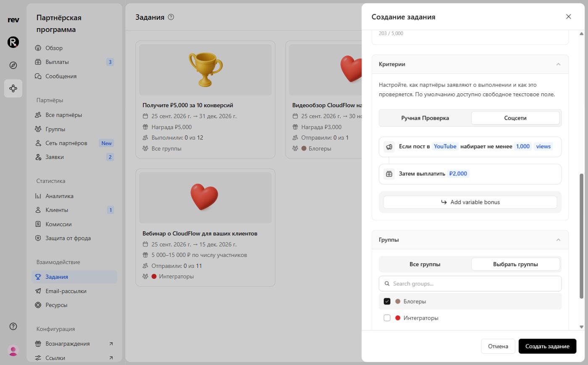Screen dimensions: 588x365
Task: Open the external link arrow next to Ссылки
Action: [x=111, y=358]
